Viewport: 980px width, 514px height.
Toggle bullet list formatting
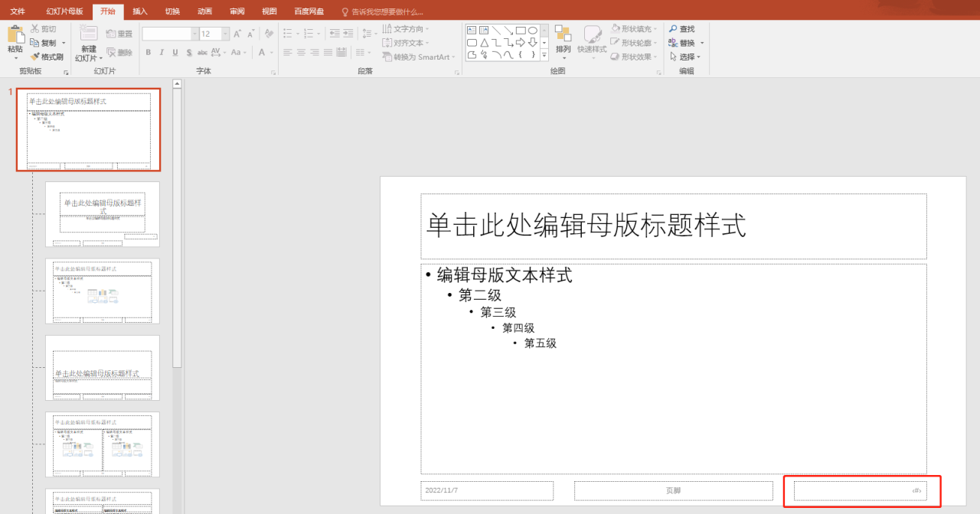289,34
